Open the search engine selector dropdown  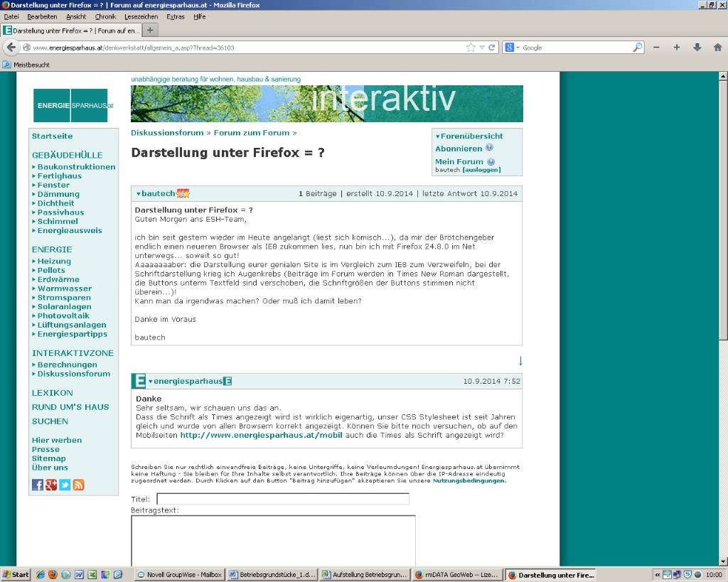(x=513, y=48)
